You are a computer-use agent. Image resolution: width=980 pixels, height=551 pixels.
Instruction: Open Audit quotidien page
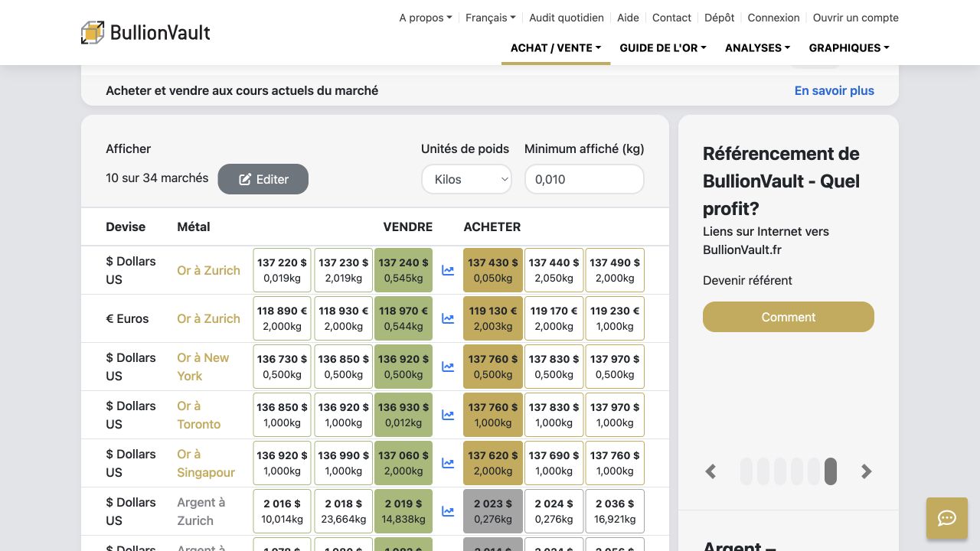[567, 18]
